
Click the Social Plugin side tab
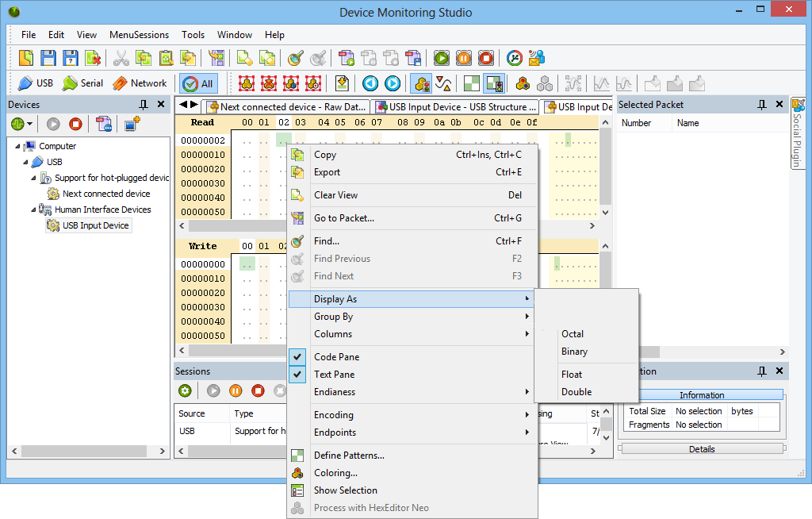(x=797, y=133)
